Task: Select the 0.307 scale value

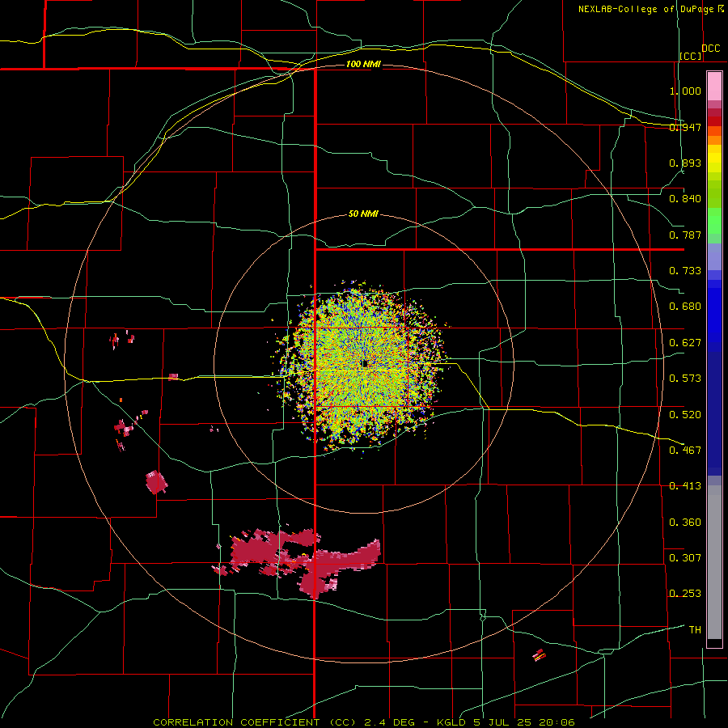Action: (685, 557)
